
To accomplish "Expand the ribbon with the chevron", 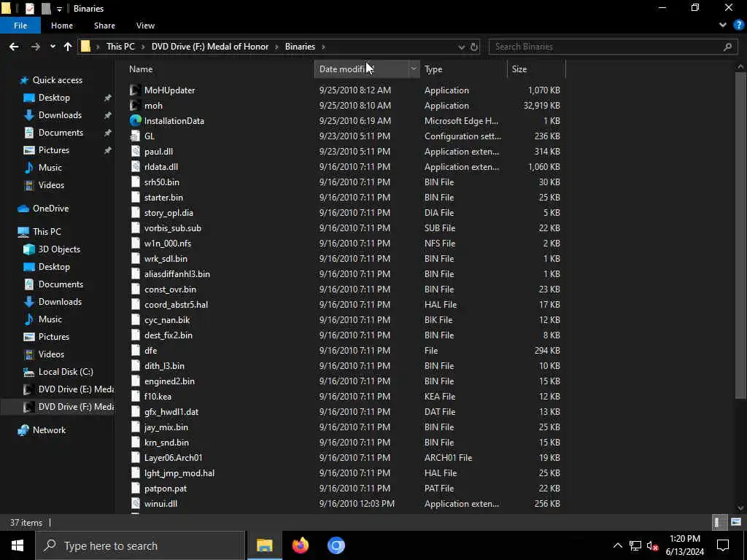I will [x=723, y=26].
